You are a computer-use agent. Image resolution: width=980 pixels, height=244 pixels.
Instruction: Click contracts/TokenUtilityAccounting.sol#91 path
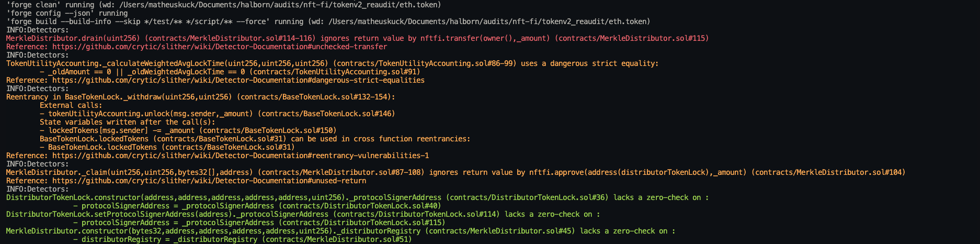[x=335, y=72]
